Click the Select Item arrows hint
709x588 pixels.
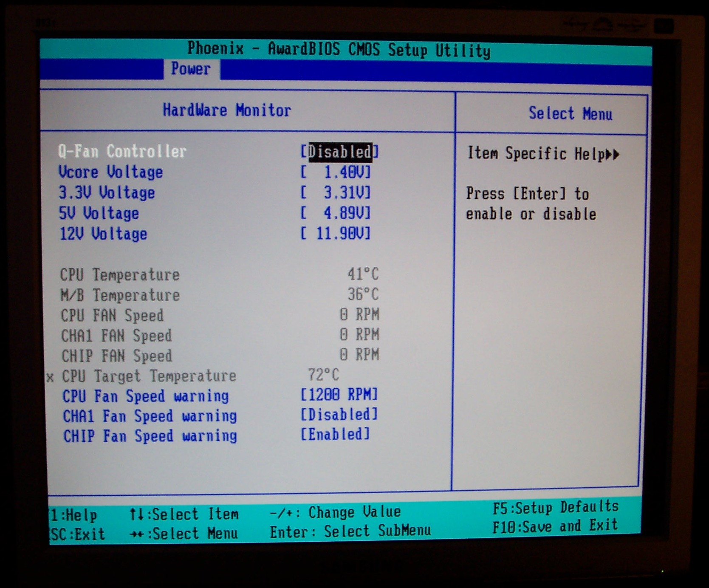point(184,514)
